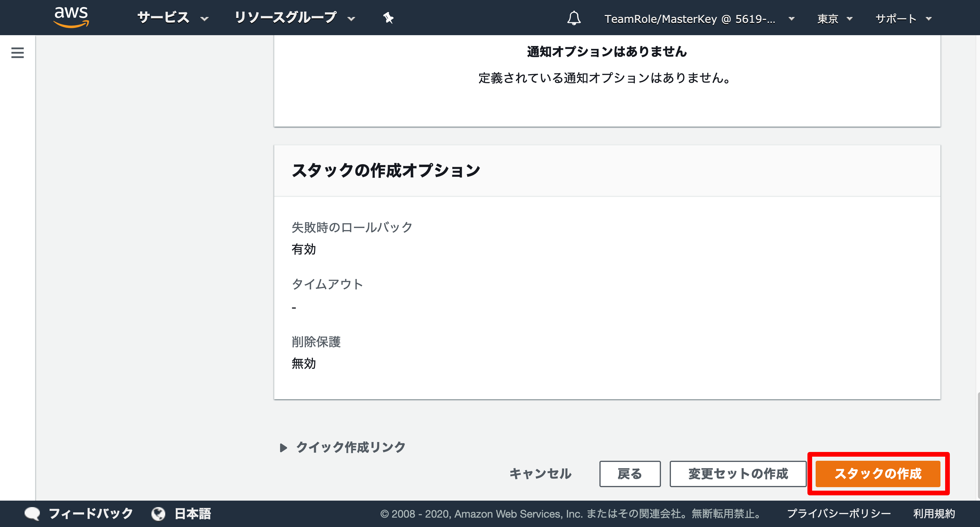Click the 変更セットの作成 button
Screen dimensions: 980x527
(738, 474)
